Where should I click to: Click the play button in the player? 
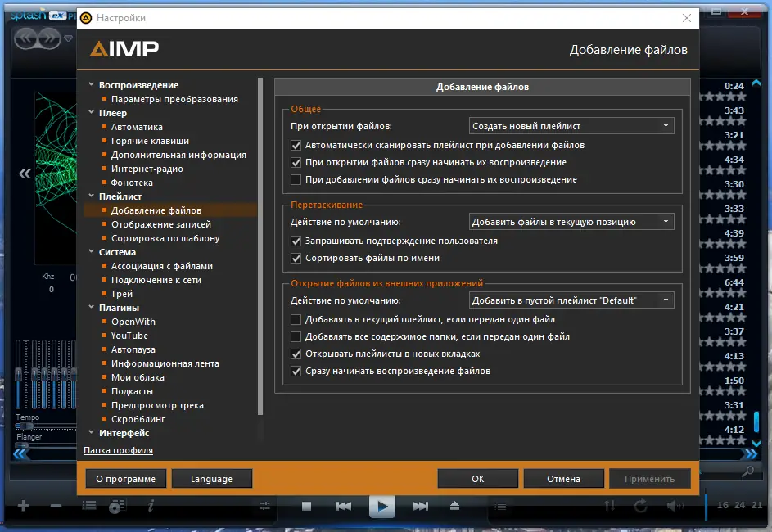pyautogui.click(x=382, y=506)
